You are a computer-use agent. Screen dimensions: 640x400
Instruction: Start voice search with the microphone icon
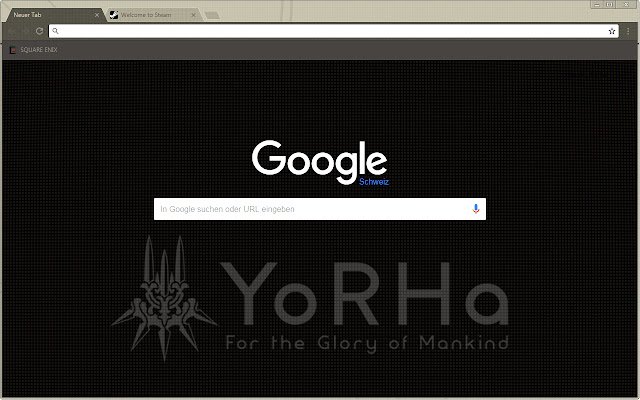pos(476,209)
